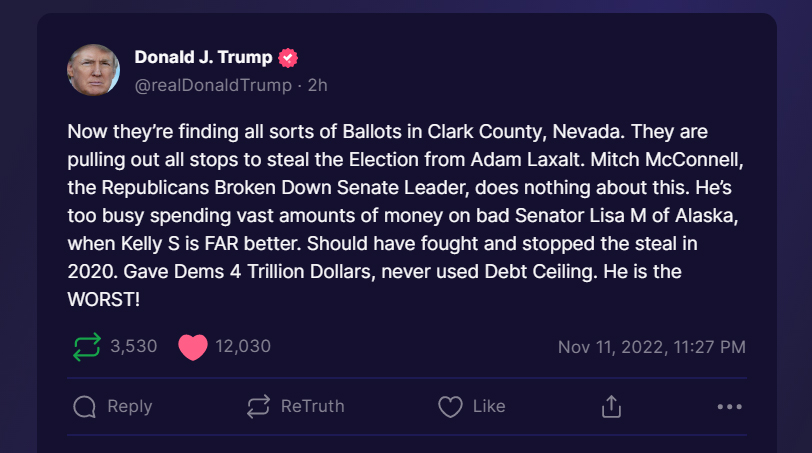Screen dimensions: 812x453
Task: Click the green ReTruth count icon
Action: (x=87, y=347)
